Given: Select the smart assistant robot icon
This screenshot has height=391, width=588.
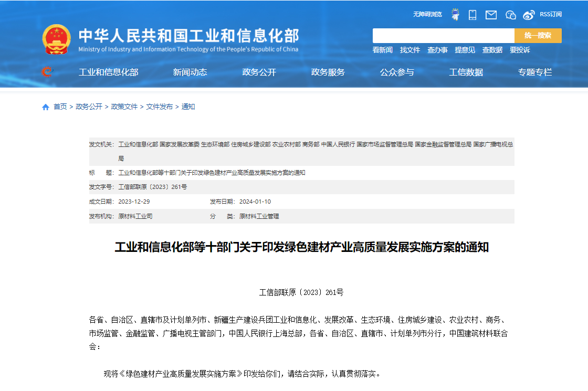Looking at the screenshot, I should [455, 15].
